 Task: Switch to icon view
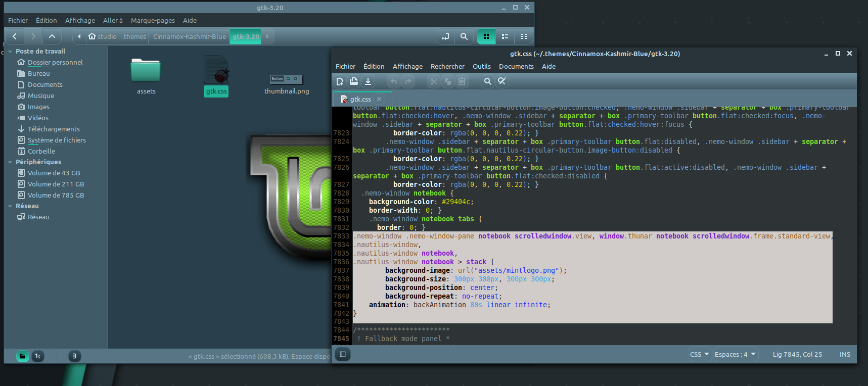[486, 36]
